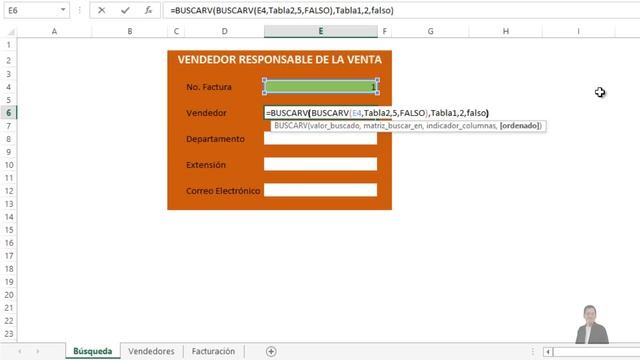640x360 pixels.
Task: Click 'matriz_buscar_en' in the function tooltip
Action: [x=393, y=126]
